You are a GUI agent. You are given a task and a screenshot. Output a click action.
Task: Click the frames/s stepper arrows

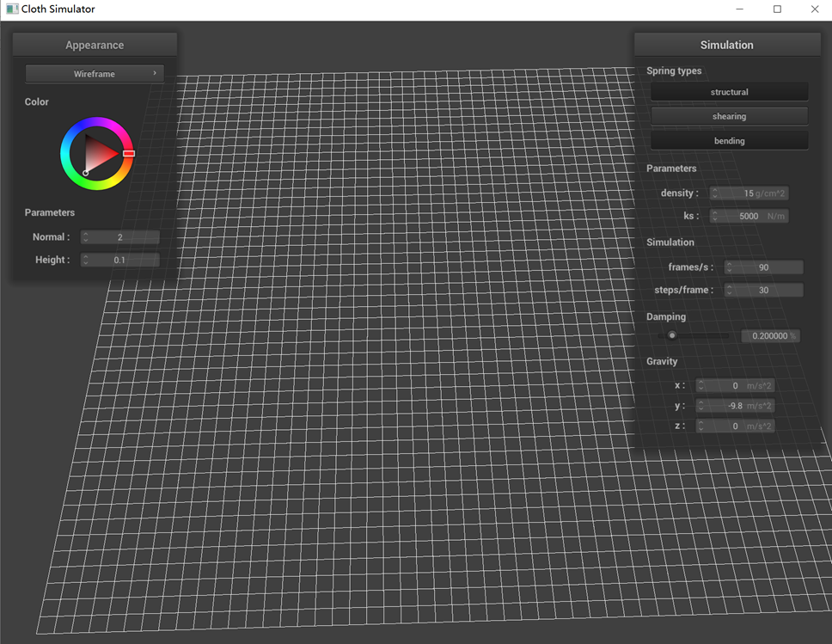pos(730,267)
